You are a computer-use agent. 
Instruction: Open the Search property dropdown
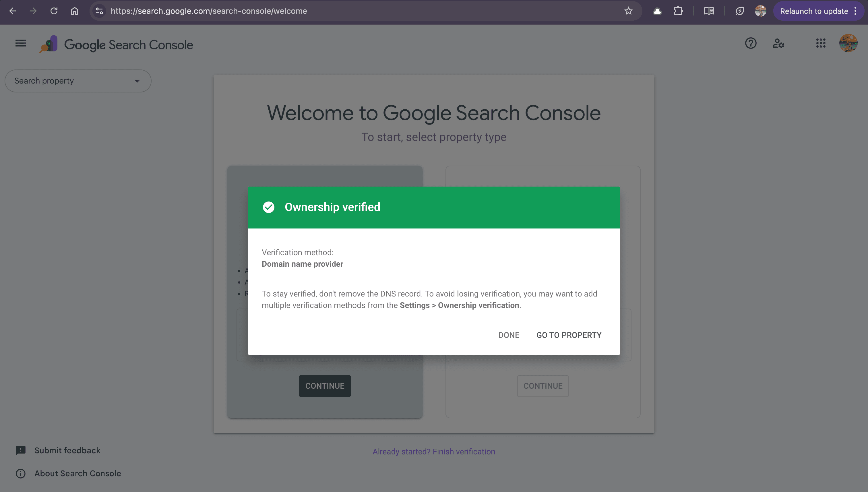tap(78, 81)
